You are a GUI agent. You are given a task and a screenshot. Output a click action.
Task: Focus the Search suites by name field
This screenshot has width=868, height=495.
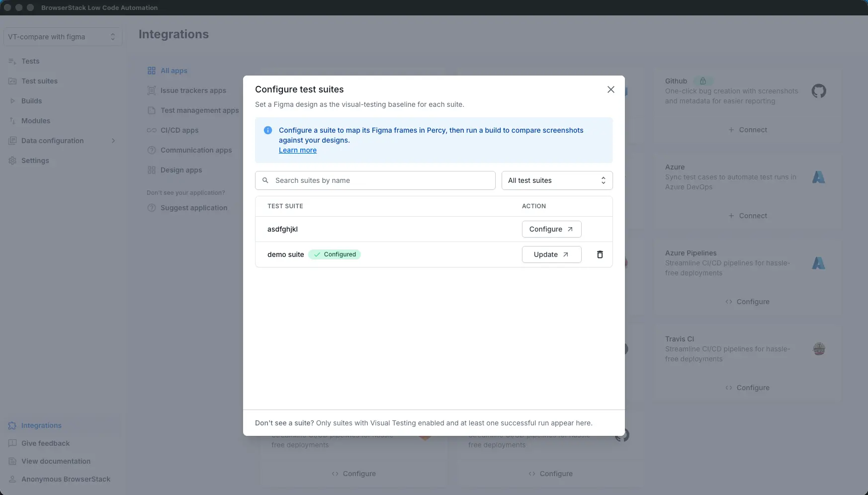(375, 180)
